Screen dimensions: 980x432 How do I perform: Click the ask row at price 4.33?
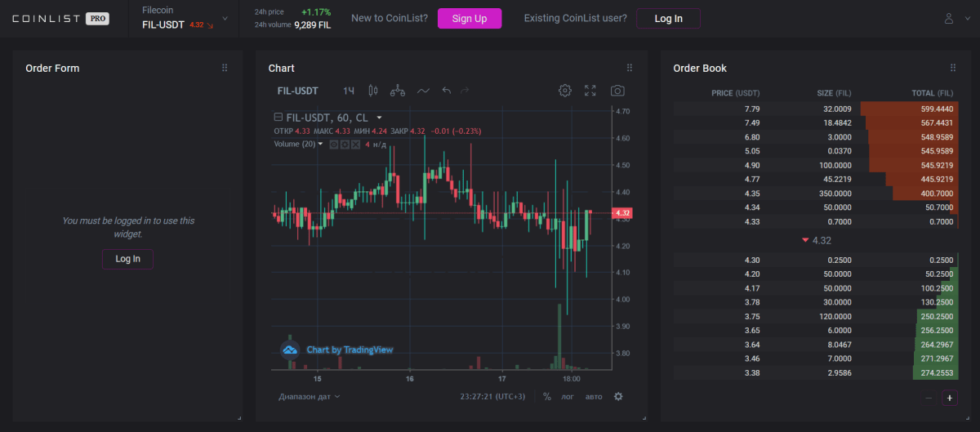(815, 221)
